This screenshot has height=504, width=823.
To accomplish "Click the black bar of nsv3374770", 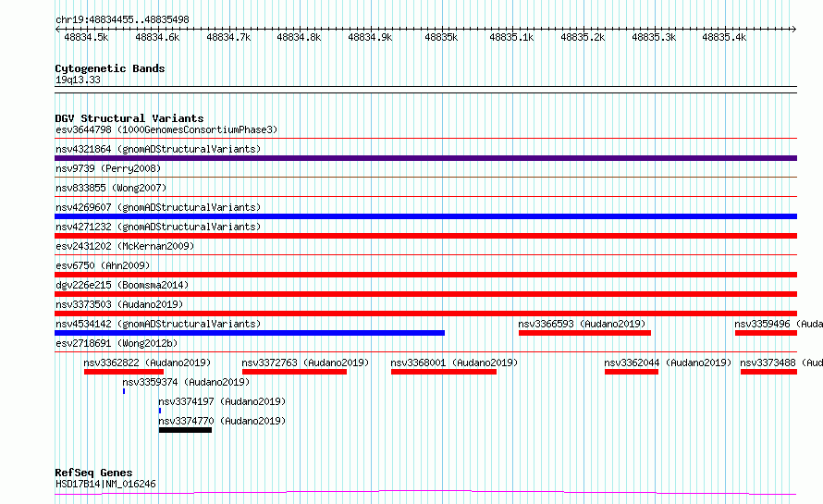I will click(185, 430).
